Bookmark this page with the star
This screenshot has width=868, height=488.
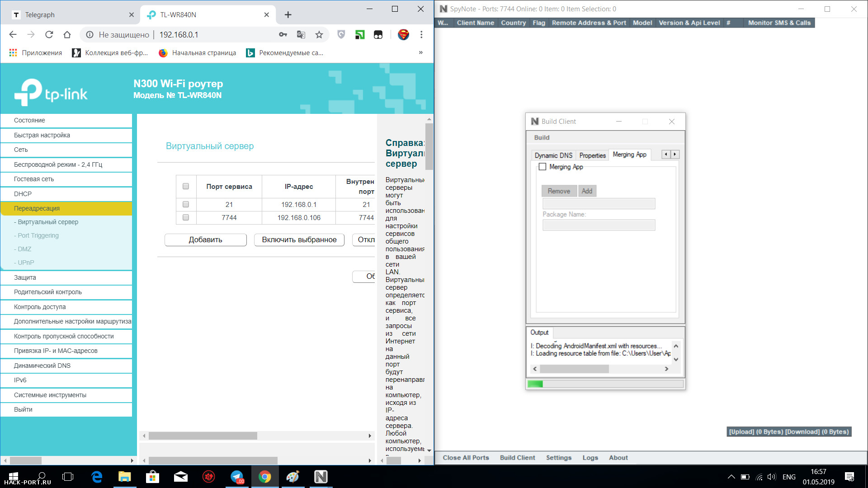point(319,34)
